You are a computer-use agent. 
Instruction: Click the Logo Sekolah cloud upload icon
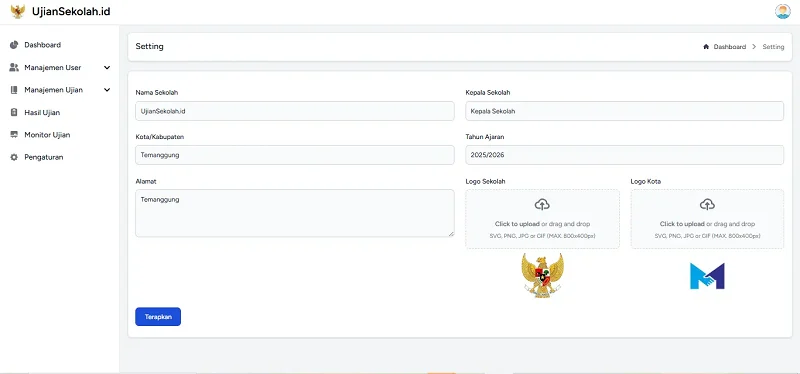542,205
